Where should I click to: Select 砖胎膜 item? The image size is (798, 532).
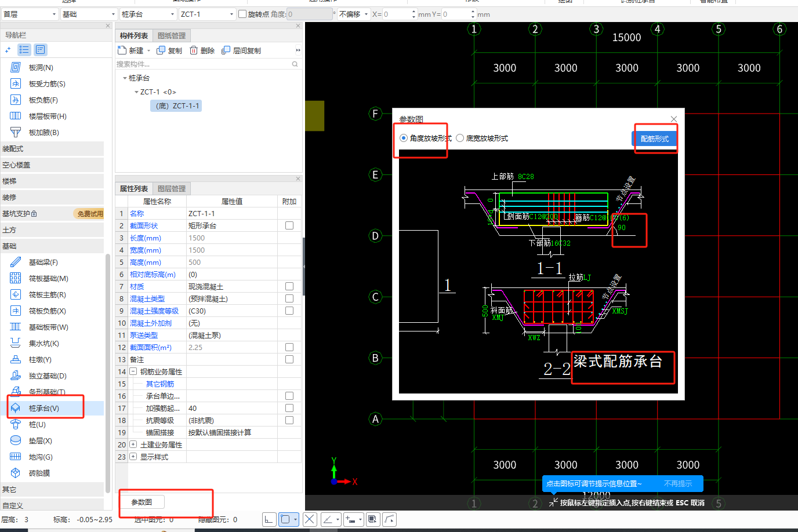coord(39,473)
